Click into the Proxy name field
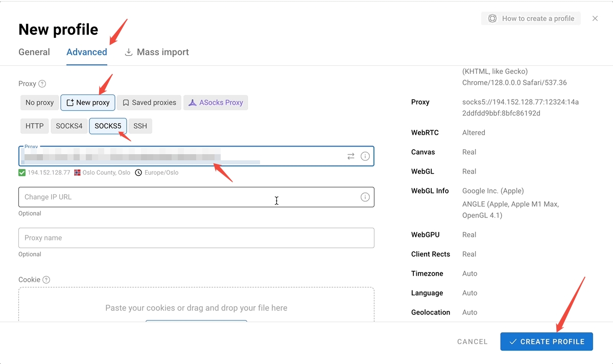The height and width of the screenshot is (364, 613). [196, 238]
